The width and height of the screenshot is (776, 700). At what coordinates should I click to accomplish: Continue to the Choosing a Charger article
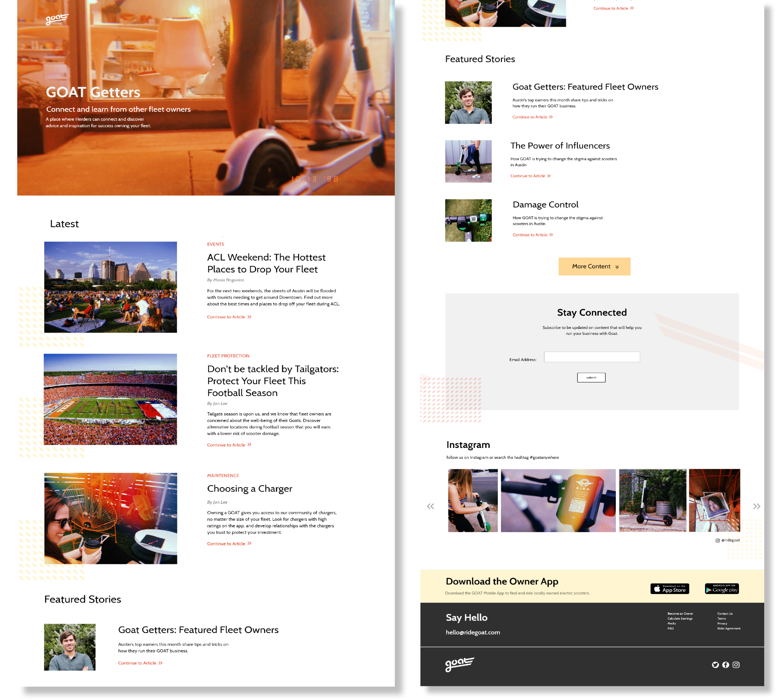229,544
